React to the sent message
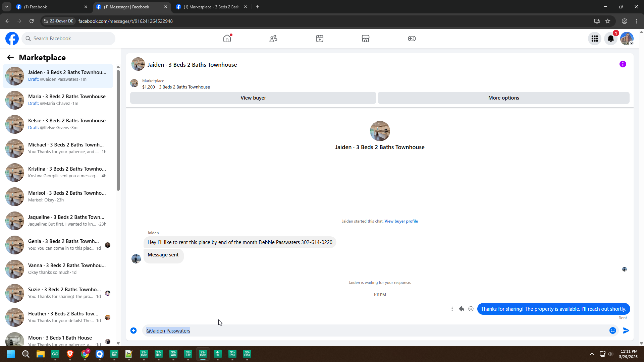The image size is (644, 362). coord(471,309)
